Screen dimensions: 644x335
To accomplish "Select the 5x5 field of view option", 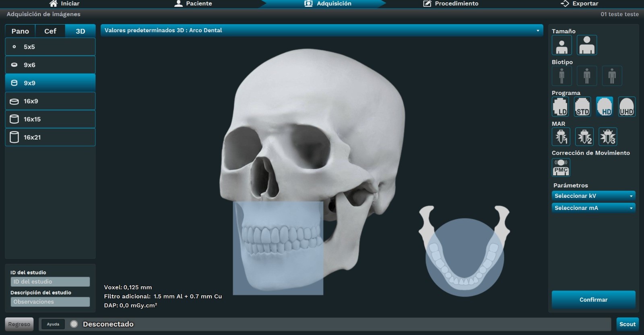I will click(50, 47).
